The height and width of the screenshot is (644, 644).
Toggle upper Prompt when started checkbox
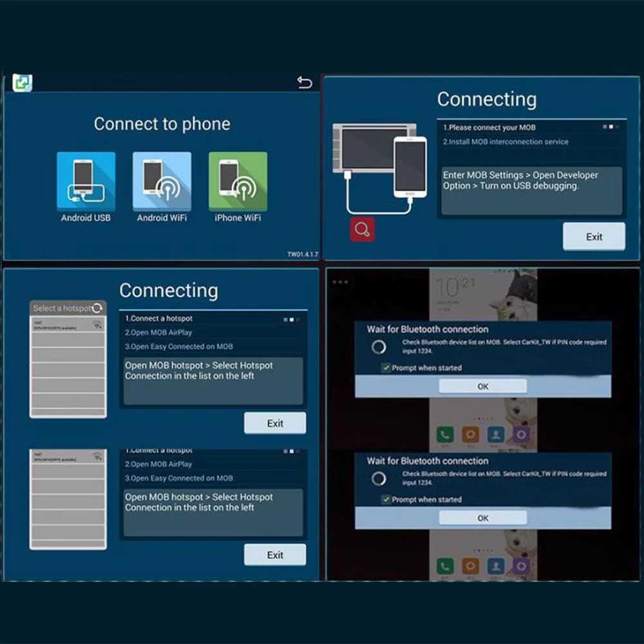[386, 368]
